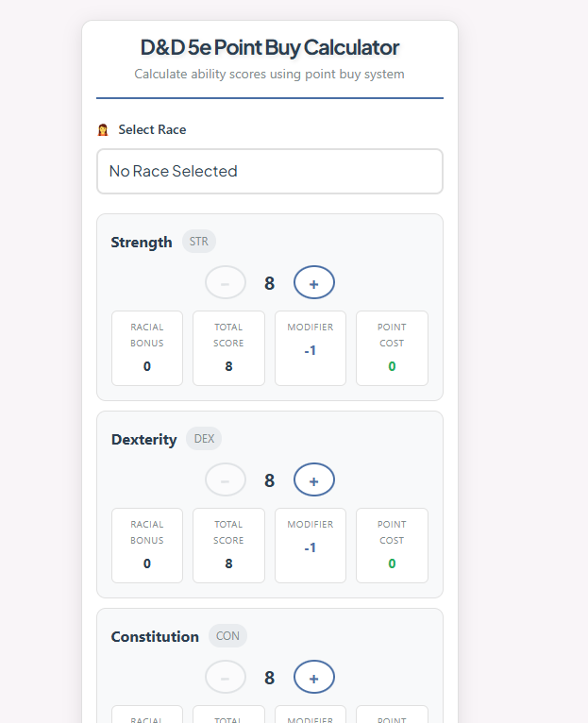Lower Constitution using its minus button

tap(226, 677)
